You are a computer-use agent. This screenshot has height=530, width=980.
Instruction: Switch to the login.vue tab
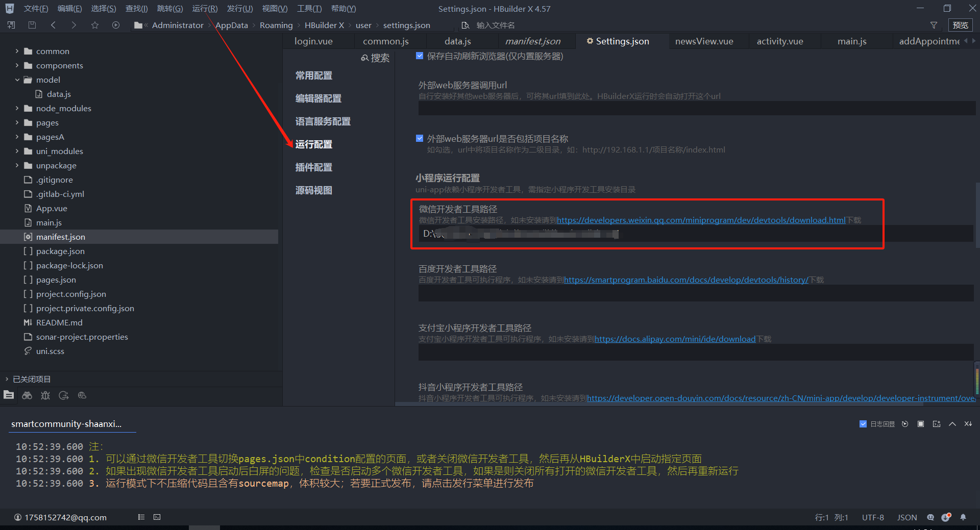point(313,41)
